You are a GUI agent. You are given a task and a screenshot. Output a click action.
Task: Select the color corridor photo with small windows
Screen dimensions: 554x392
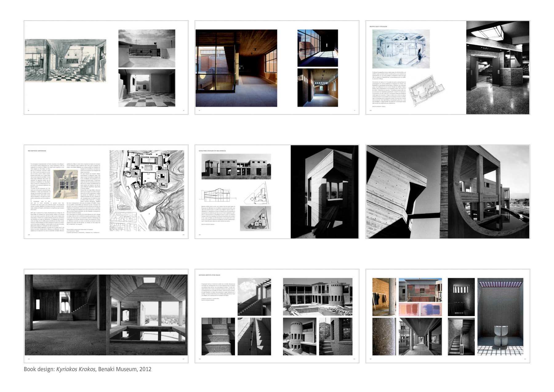pos(317,88)
